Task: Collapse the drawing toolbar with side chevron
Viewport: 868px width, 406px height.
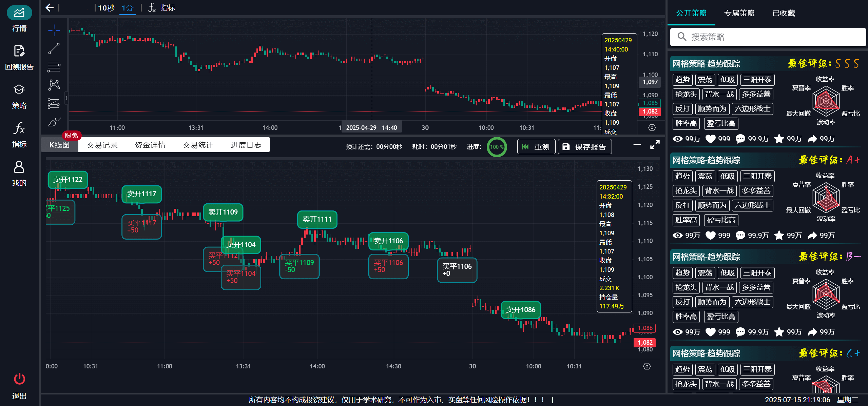Action: (x=66, y=98)
